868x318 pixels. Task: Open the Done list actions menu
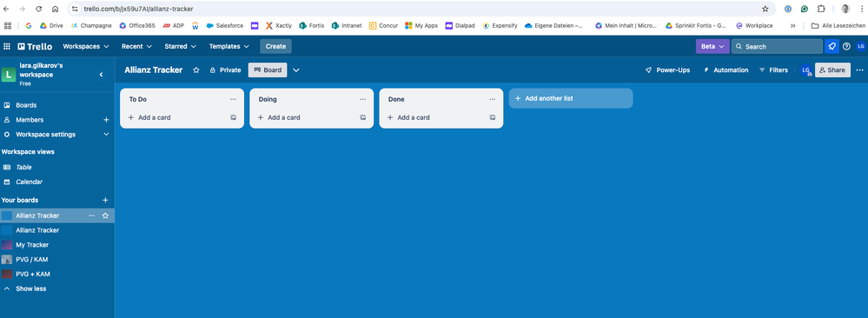(492, 99)
